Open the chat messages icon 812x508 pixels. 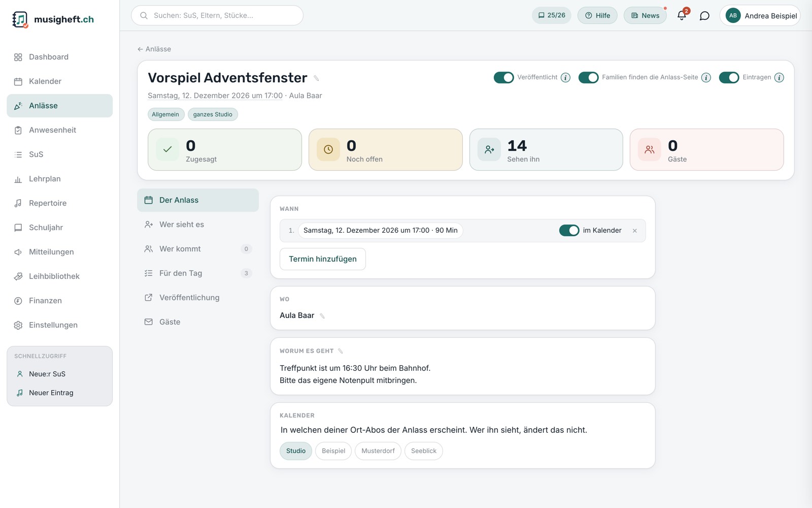tap(704, 16)
